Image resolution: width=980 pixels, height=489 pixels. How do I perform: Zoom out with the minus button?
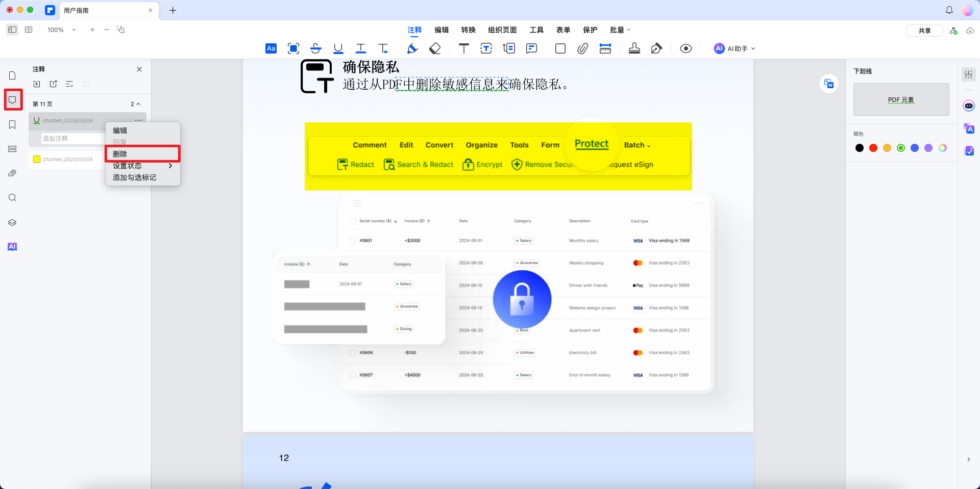107,30
